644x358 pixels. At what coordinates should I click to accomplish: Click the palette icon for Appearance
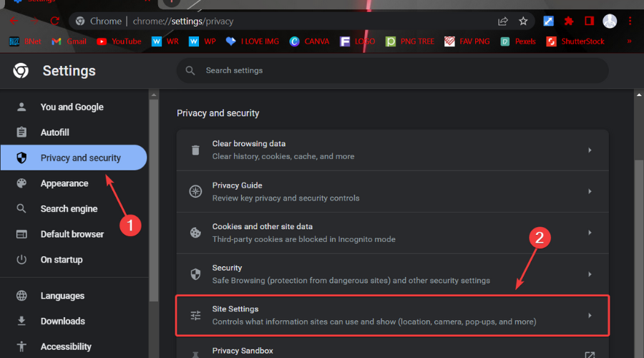tap(21, 183)
